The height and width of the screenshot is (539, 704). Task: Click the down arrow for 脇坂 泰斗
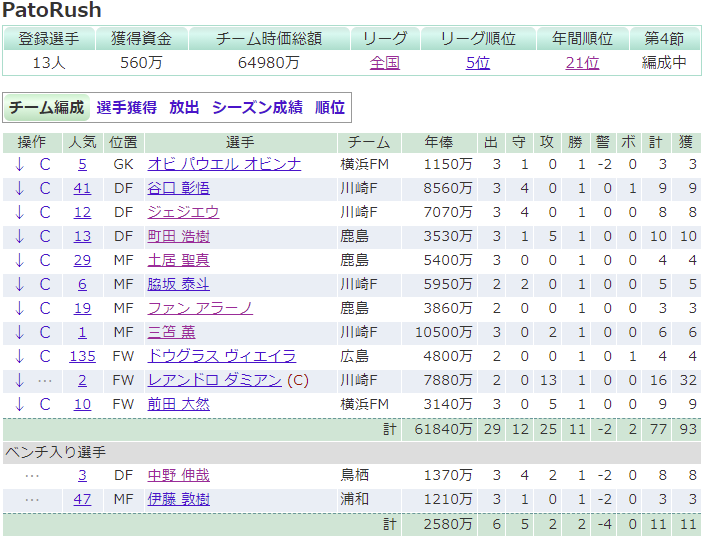coord(19,284)
